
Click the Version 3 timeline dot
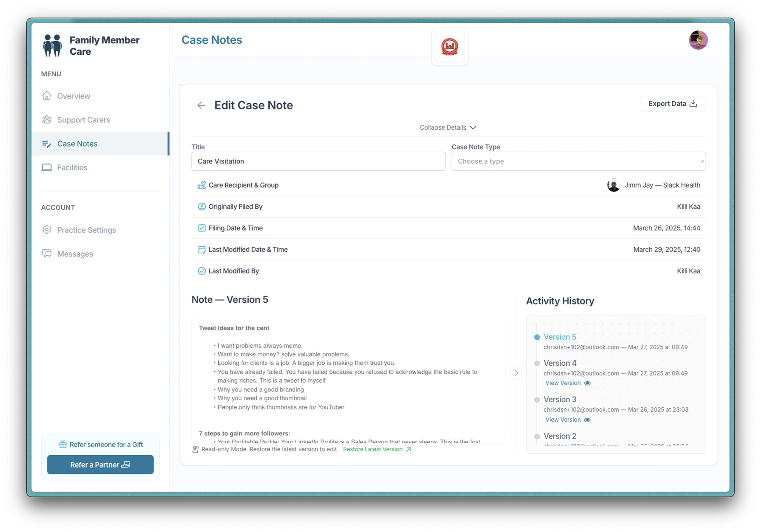click(x=537, y=400)
